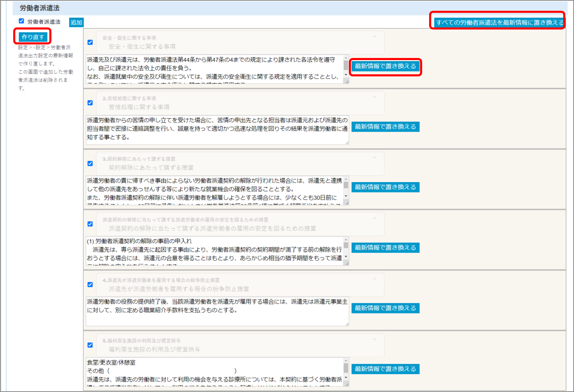Click the 作り直す button
Screen dimensions: 574x392
[x=33, y=37]
